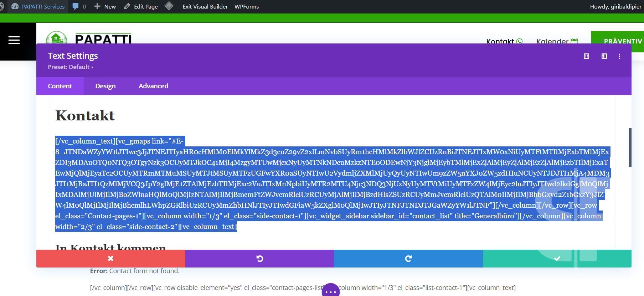Snap the settings modal to sidebar
The height and width of the screenshot is (296, 644).
tap(604, 56)
